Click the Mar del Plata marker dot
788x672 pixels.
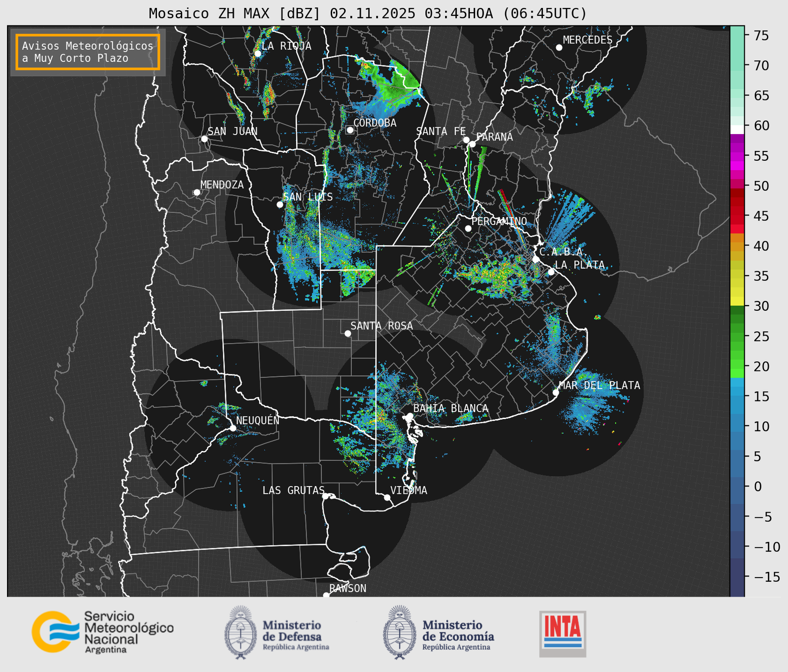pos(555,393)
